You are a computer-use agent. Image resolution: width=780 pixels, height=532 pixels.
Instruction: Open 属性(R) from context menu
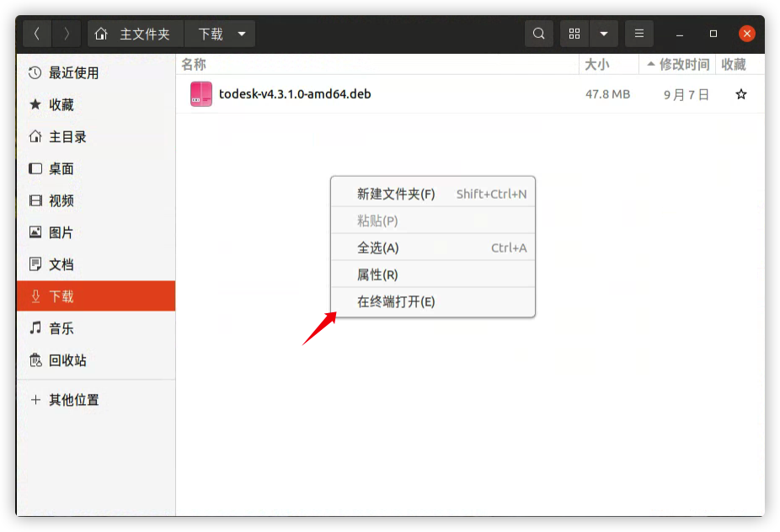pos(377,274)
